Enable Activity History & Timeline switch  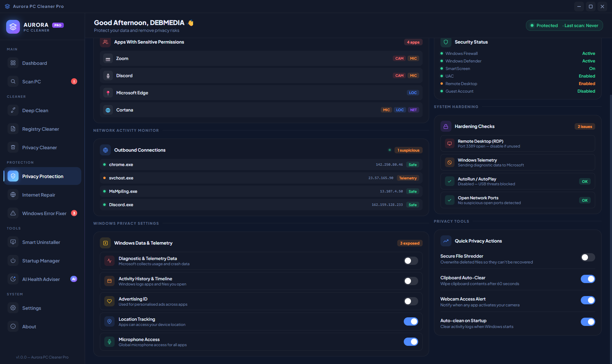pyautogui.click(x=411, y=281)
